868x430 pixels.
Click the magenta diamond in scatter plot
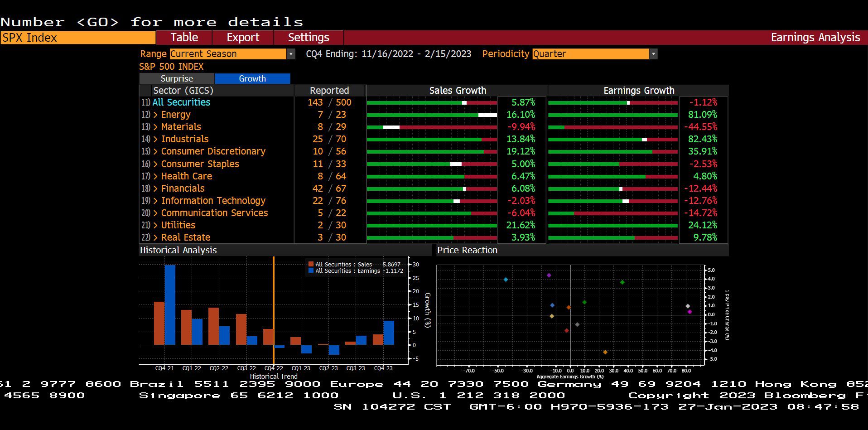coord(690,312)
